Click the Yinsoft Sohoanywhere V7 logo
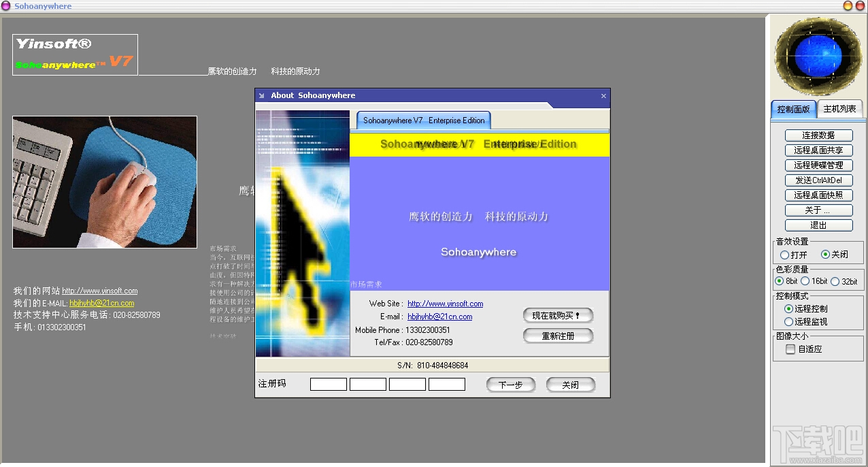This screenshot has width=868, height=467. [x=75, y=54]
